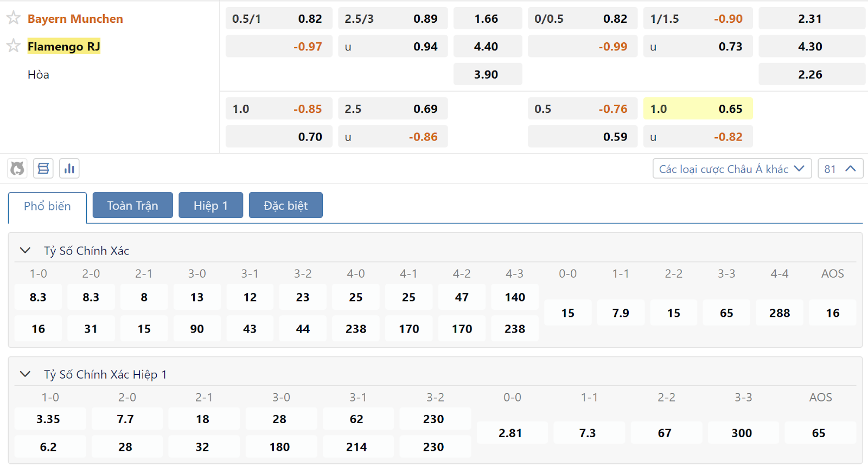
Task: Collapse the Tỷ Số Chính Xác section
Action: pyautogui.click(x=25, y=250)
